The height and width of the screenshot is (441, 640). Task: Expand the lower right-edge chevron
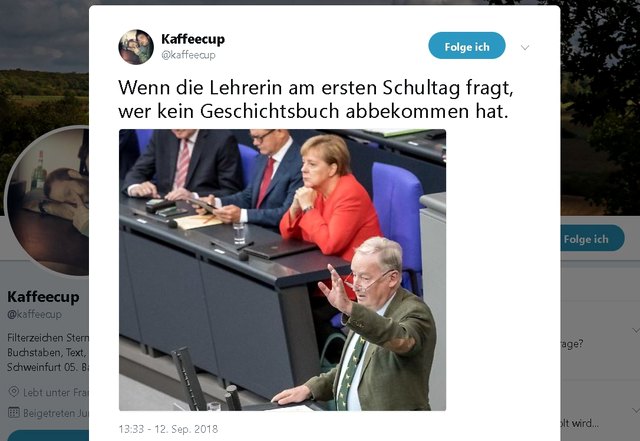[x=636, y=410]
